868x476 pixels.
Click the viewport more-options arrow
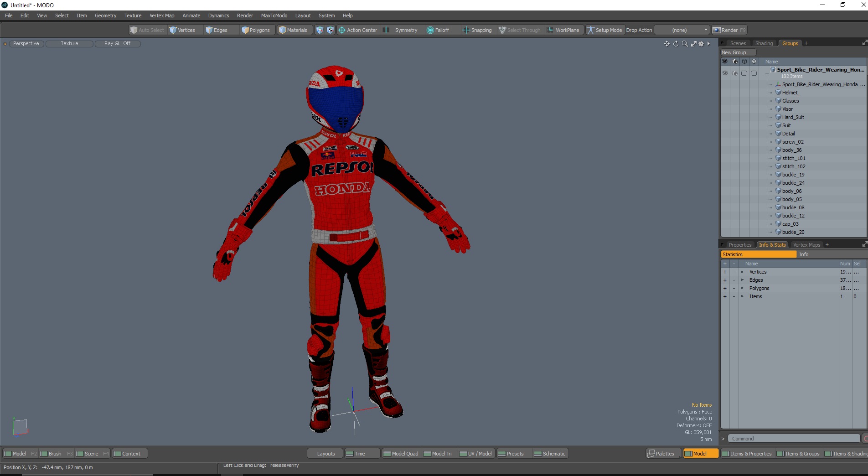pos(708,44)
